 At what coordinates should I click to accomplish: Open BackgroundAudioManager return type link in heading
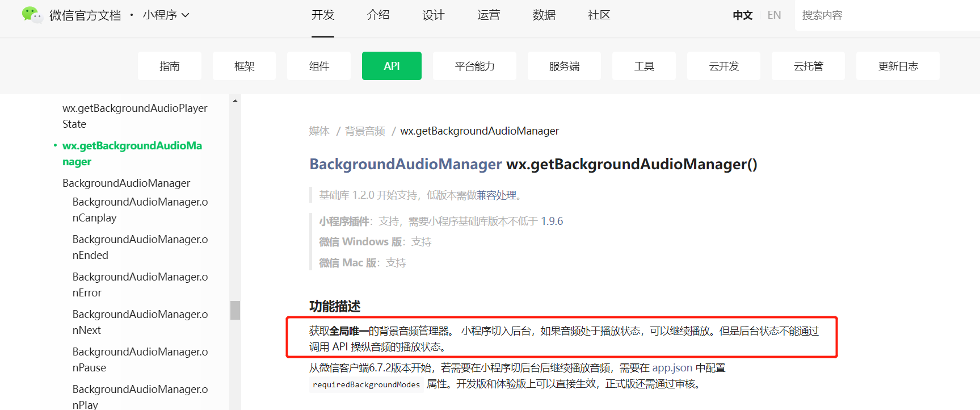pyautogui.click(x=406, y=164)
